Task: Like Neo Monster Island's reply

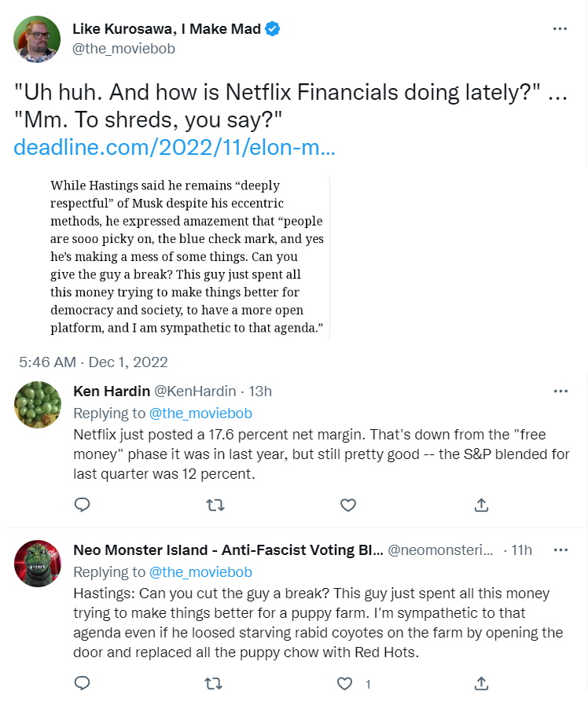Action: [345, 683]
